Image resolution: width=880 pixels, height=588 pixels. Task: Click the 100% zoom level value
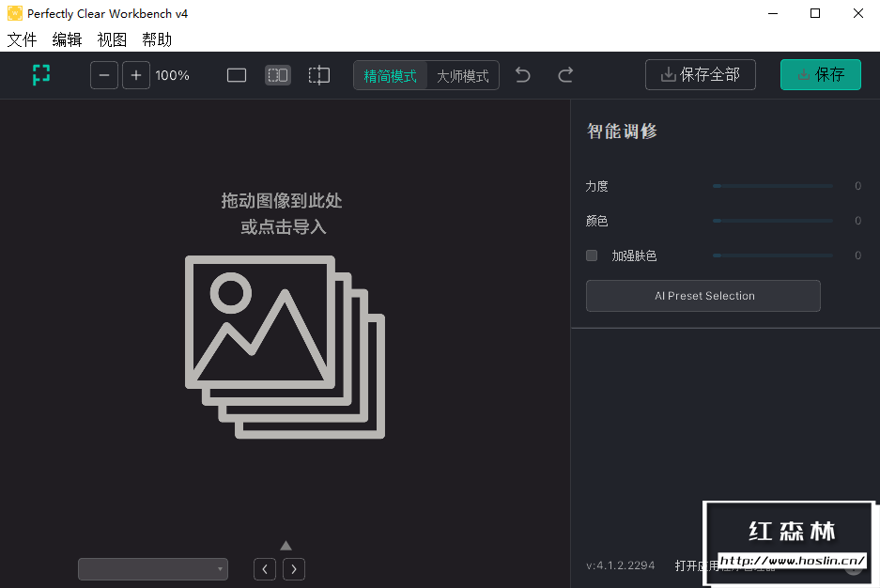coord(172,75)
